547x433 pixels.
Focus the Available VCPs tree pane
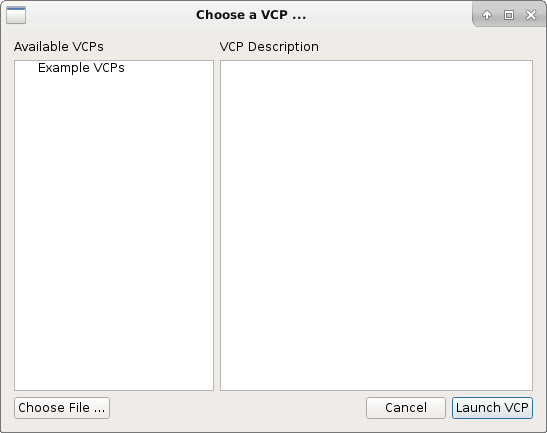[x=114, y=225]
